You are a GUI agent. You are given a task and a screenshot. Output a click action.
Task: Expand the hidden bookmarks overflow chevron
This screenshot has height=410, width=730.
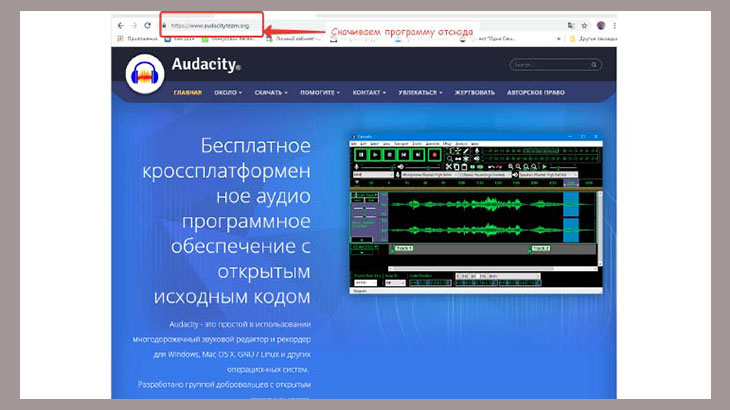click(558, 39)
